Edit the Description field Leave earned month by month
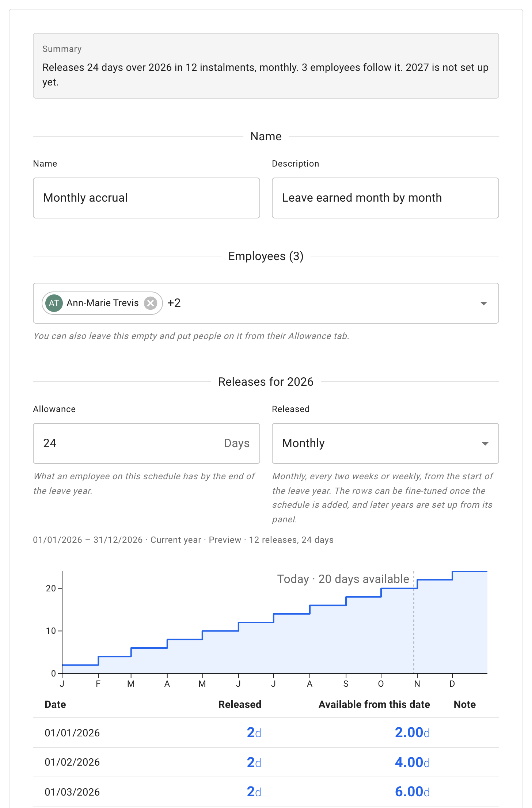The height and width of the screenshot is (808, 532). point(385,198)
